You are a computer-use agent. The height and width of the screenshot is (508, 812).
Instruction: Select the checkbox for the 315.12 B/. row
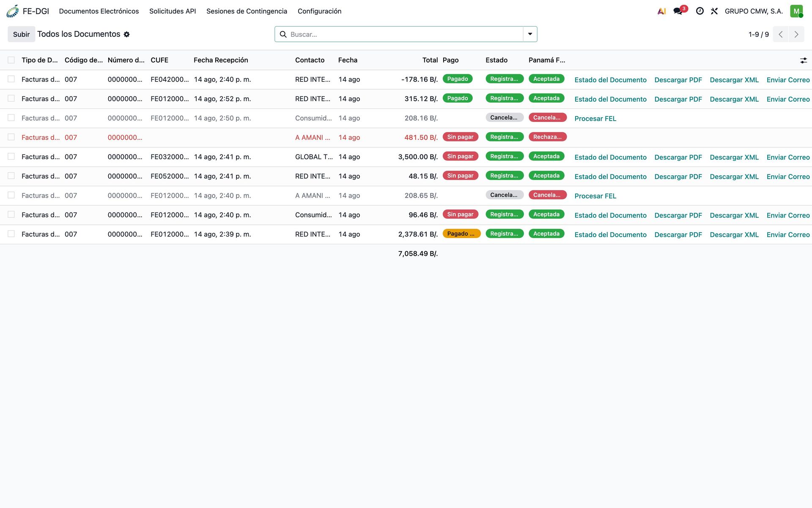(11, 99)
